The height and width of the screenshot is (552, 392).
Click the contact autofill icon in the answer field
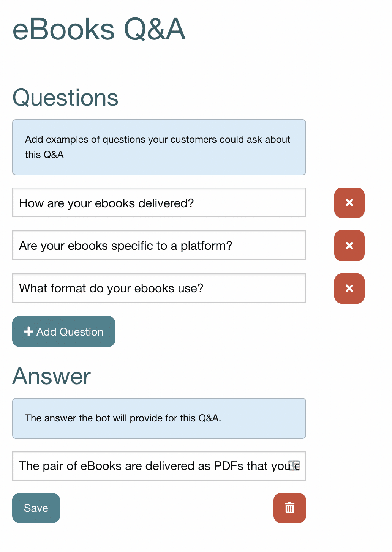click(294, 465)
